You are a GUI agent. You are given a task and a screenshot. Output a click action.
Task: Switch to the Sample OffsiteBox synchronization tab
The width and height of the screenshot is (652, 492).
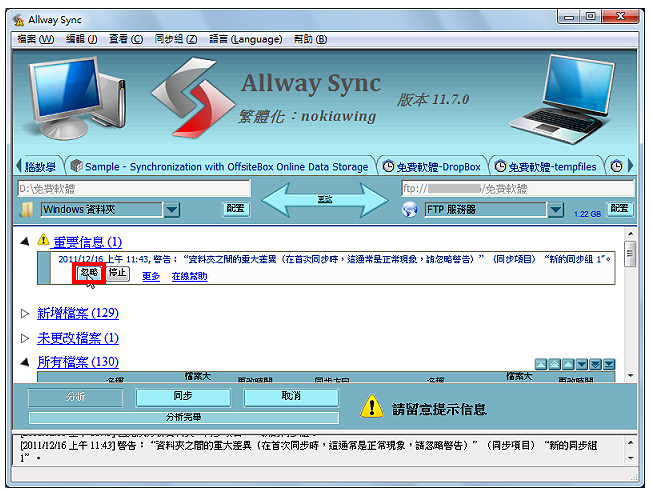[x=220, y=166]
